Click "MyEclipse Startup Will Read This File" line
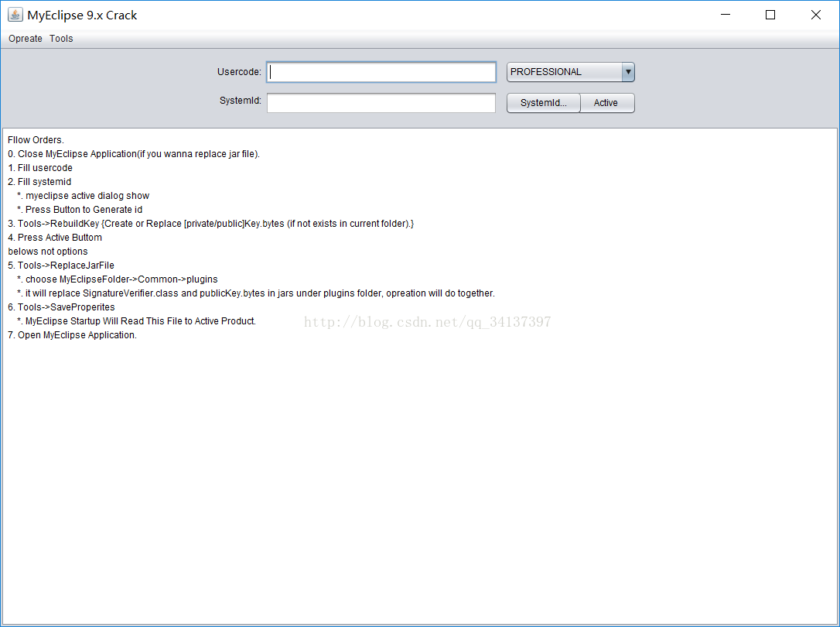This screenshot has width=840, height=627. 136,321
